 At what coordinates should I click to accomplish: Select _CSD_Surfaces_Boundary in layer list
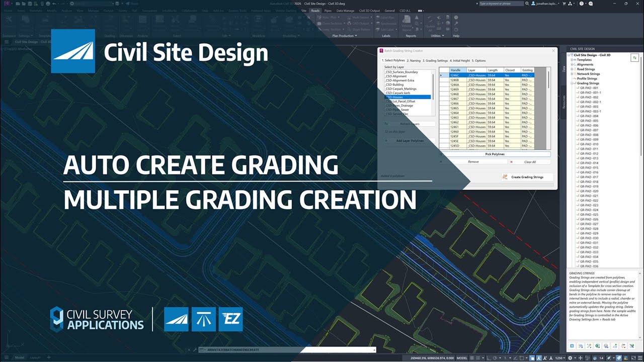point(401,72)
